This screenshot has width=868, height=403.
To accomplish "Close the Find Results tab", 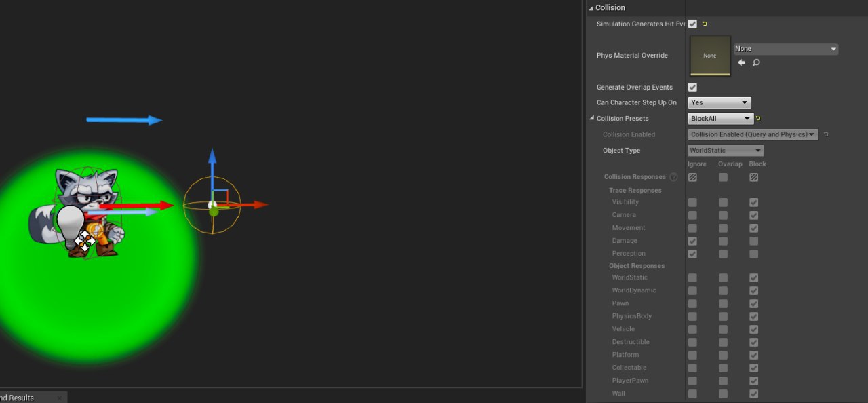I will (59, 398).
